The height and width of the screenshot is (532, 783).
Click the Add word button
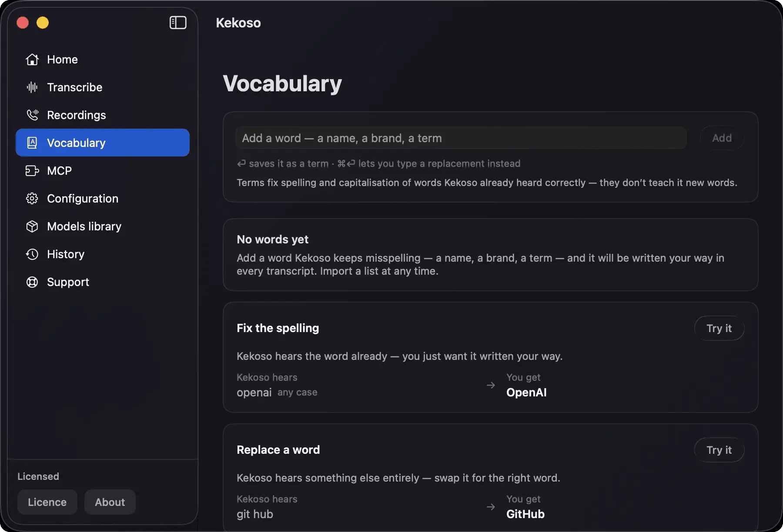point(722,138)
